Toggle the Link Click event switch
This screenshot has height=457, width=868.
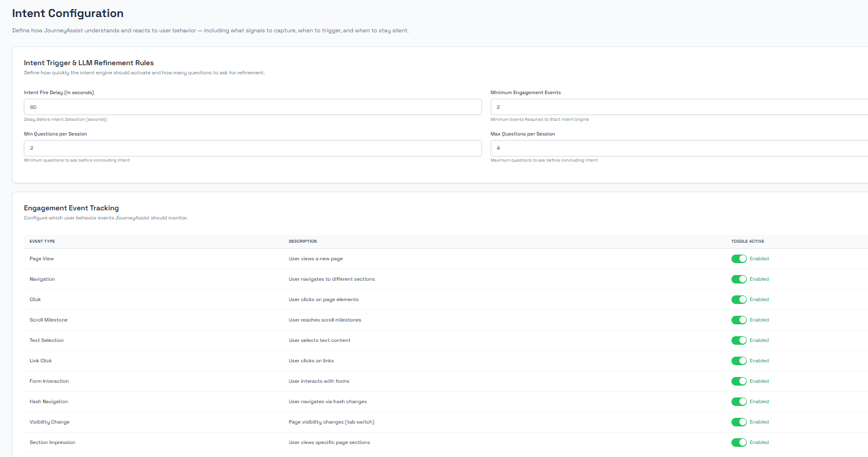(739, 361)
